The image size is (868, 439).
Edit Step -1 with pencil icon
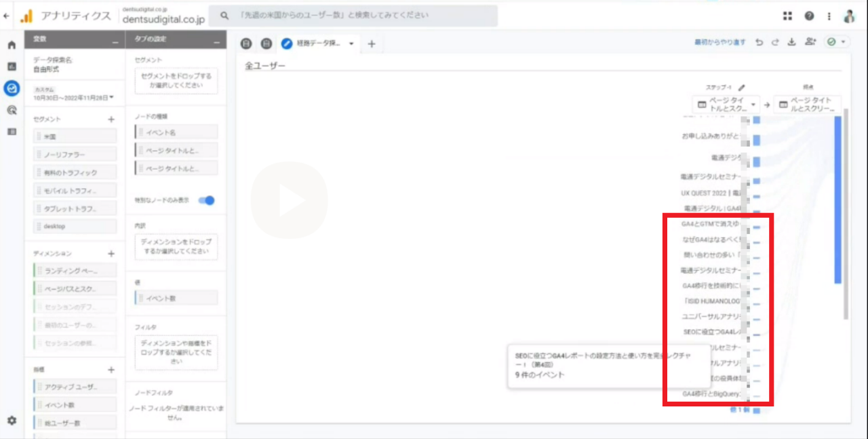coord(742,88)
